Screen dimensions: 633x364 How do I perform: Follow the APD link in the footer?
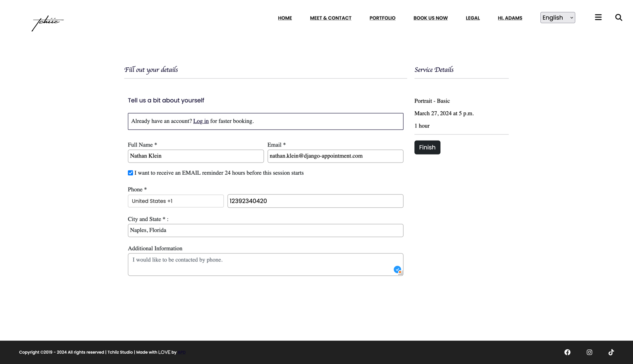coord(182,352)
